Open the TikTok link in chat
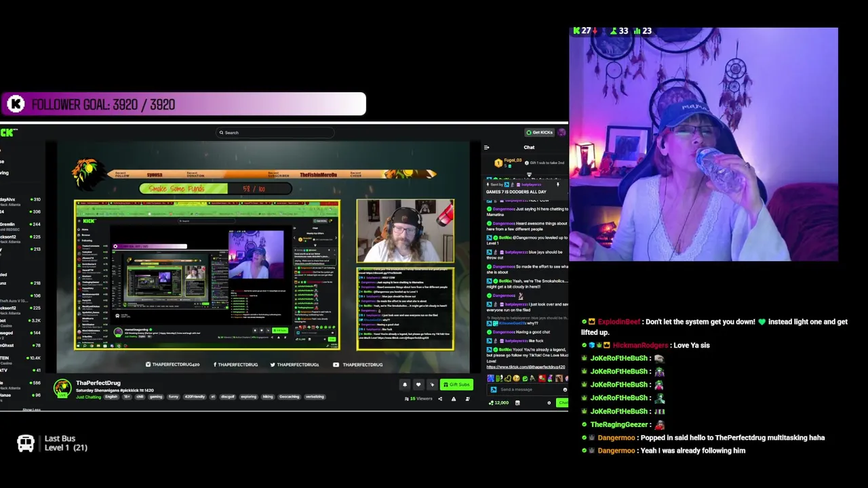 click(526, 367)
